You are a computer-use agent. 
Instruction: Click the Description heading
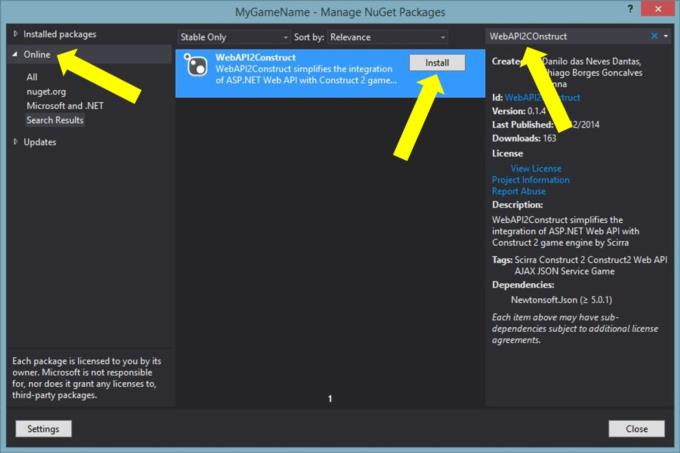point(517,205)
